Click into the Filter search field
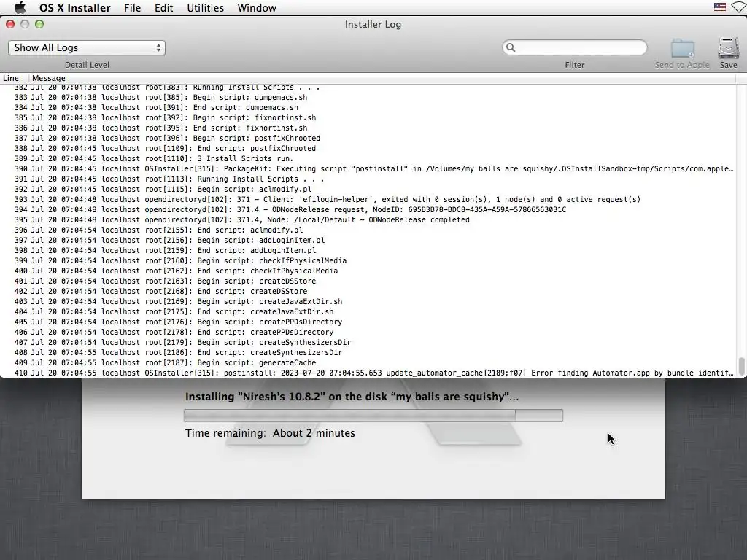The image size is (747, 560). click(575, 47)
